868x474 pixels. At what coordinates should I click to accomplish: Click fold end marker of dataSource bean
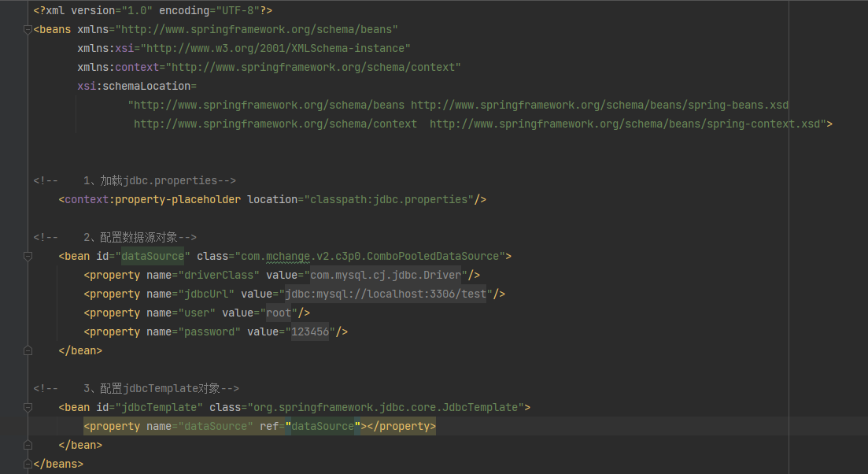(x=28, y=350)
